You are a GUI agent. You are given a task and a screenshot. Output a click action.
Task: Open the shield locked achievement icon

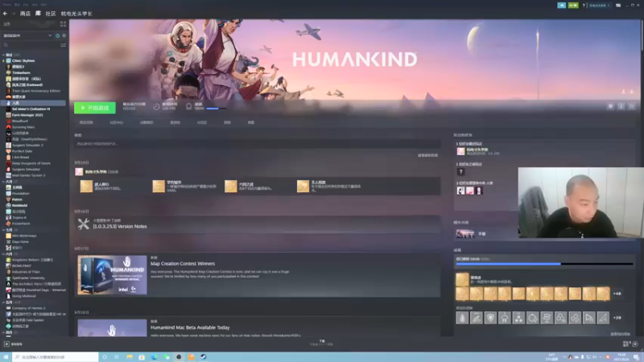click(490, 318)
